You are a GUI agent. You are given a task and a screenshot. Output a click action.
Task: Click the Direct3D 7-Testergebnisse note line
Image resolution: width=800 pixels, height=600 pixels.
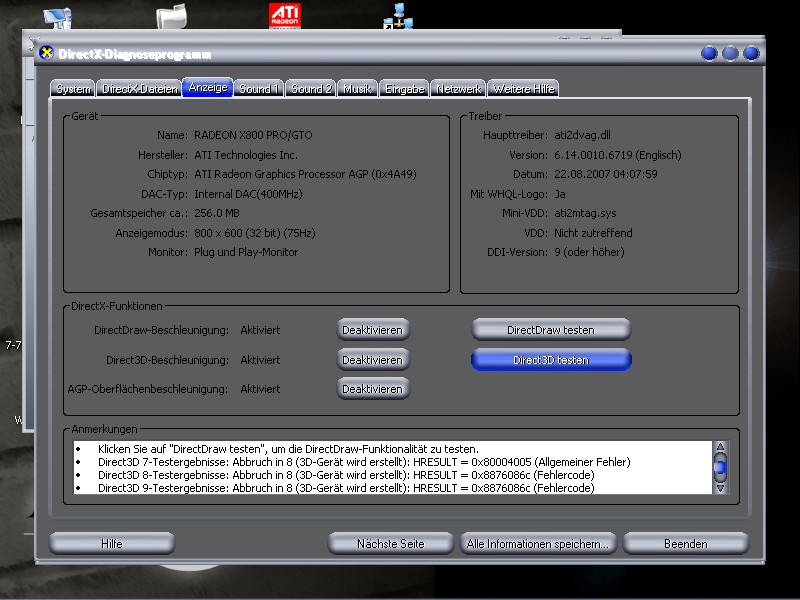pyautogui.click(x=364, y=462)
